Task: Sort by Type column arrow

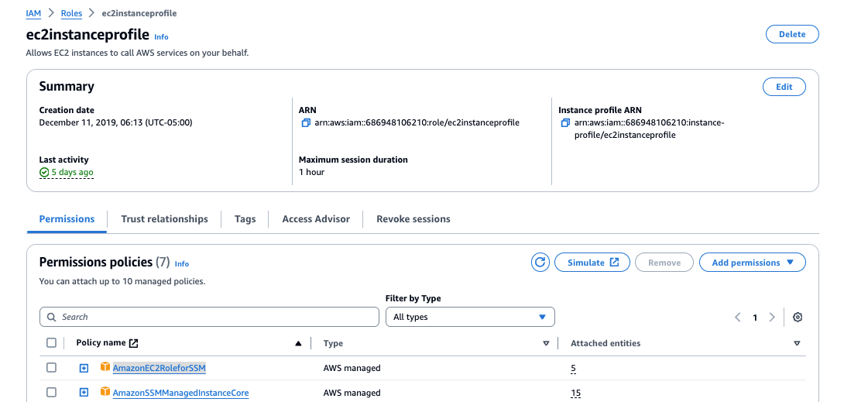Action: point(546,343)
